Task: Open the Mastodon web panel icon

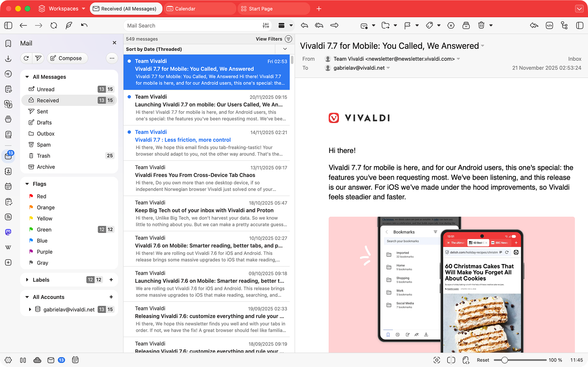Action: [x=8, y=232]
